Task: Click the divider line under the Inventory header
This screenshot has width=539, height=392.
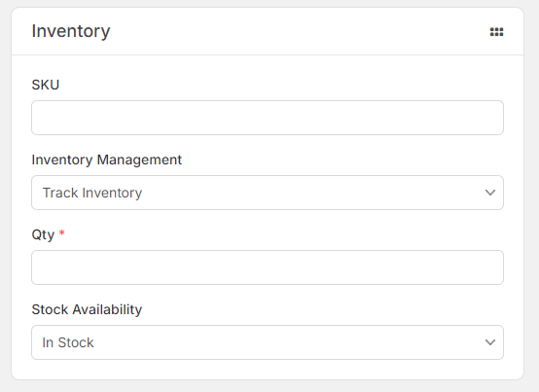Action: (x=268, y=54)
